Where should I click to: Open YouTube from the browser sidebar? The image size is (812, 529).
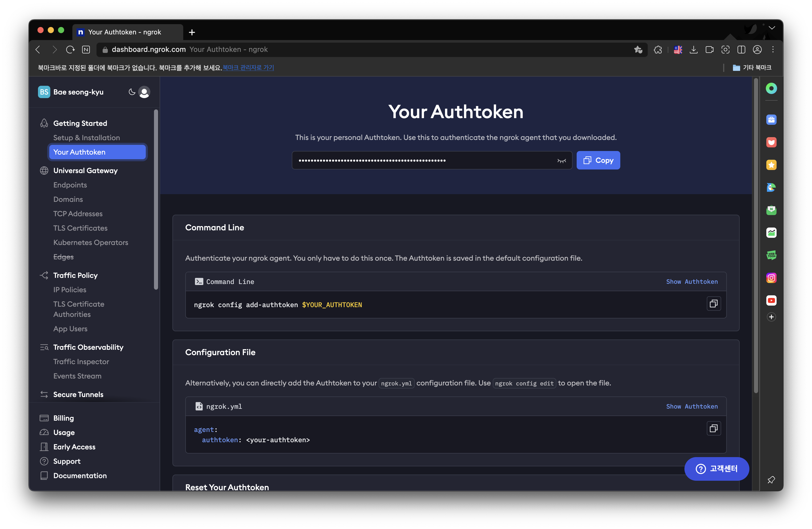(x=771, y=300)
